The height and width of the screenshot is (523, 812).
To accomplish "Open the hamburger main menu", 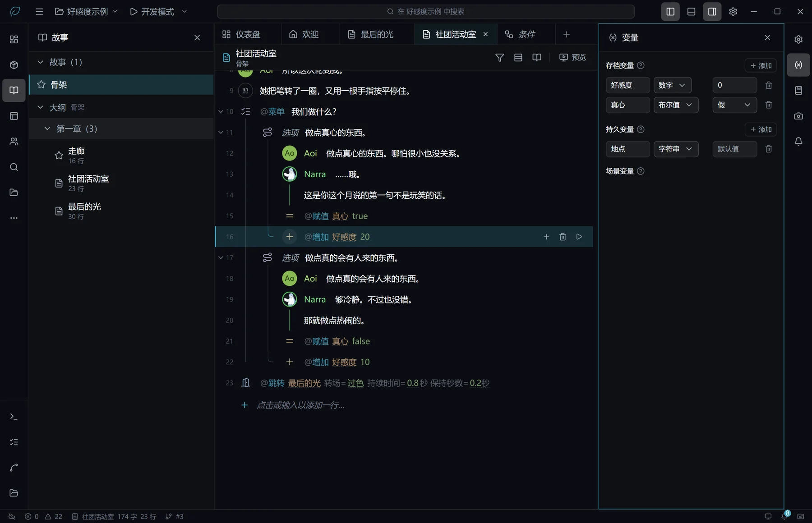I will coord(39,12).
